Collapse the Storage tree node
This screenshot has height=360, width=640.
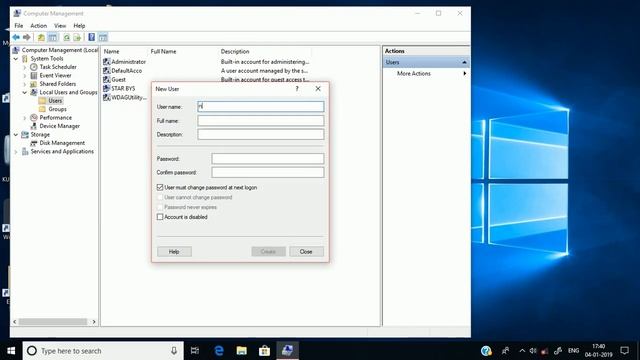(16, 135)
